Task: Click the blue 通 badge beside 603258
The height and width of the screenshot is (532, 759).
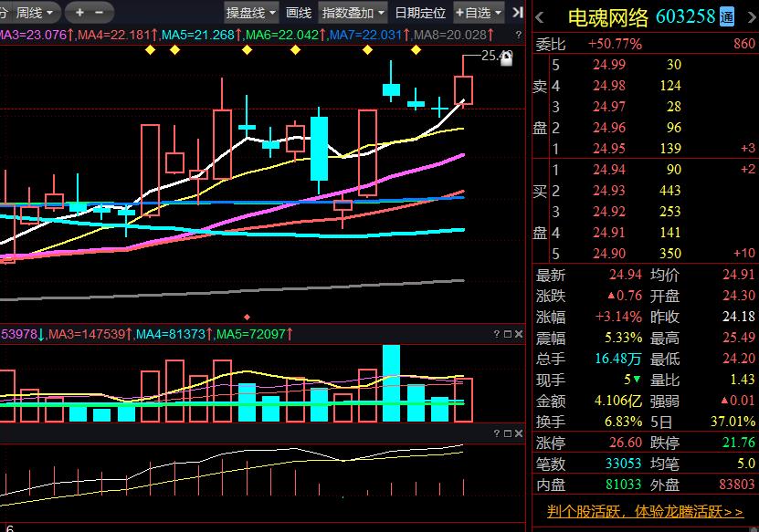Action: 726,17
